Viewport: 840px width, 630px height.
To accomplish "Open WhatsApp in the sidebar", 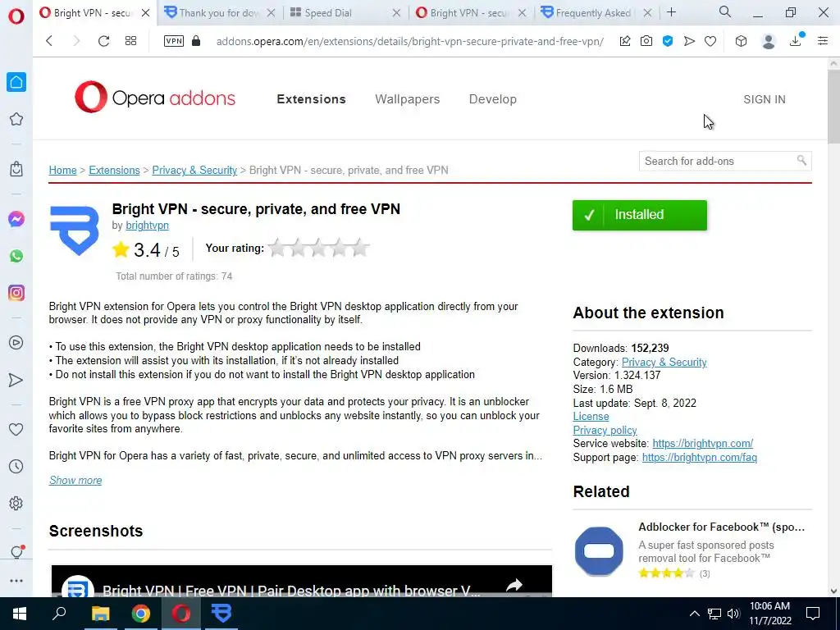I will (16, 256).
